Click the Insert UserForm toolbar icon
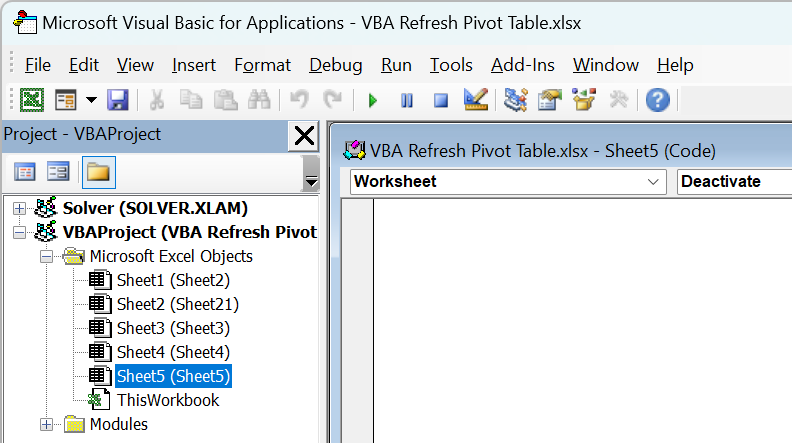The image size is (792, 443). [66, 100]
